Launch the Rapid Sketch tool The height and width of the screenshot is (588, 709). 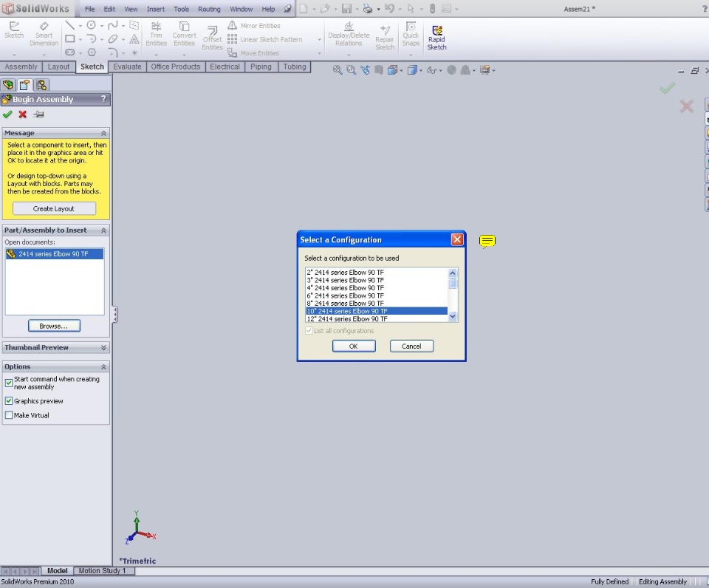pyautogui.click(x=436, y=38)
